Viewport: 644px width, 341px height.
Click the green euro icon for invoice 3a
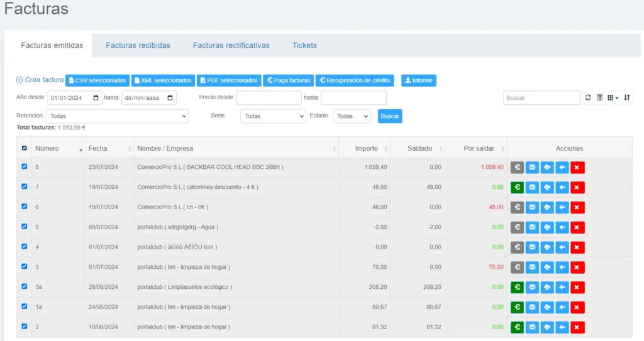[x=517, y=287]
